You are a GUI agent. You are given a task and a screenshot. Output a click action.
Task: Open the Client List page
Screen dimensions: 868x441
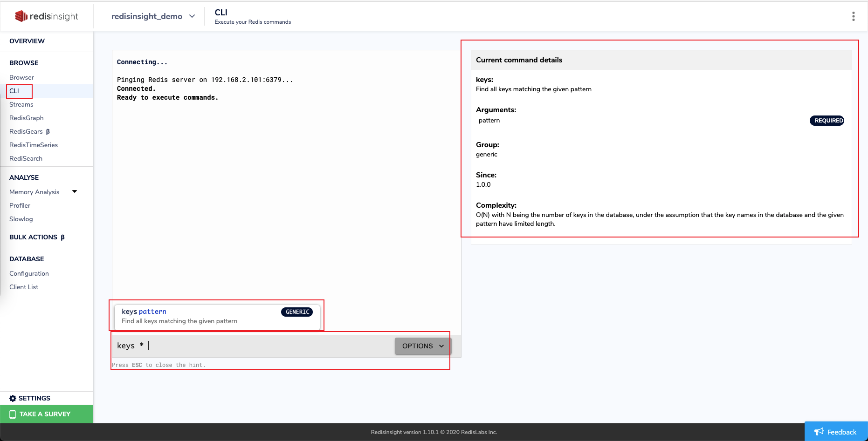pyautogui.click(x=24, y=287)
